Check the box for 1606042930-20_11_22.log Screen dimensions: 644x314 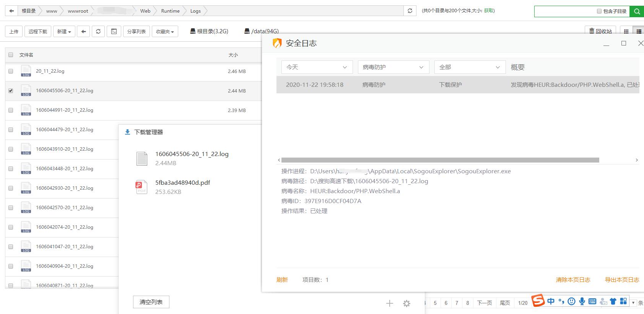click(11, 188)
